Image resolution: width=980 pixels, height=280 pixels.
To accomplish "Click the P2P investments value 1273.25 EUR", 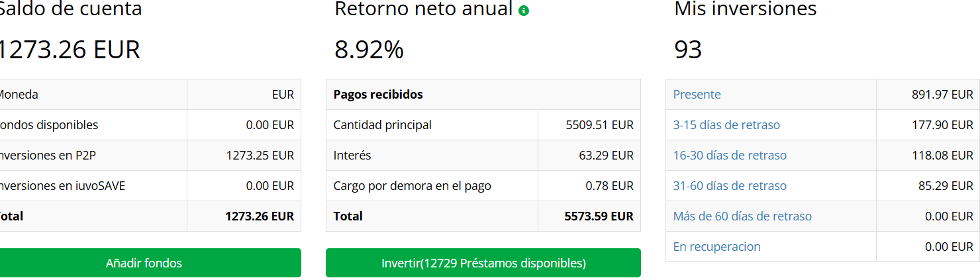I will click(x=260, y=156).
